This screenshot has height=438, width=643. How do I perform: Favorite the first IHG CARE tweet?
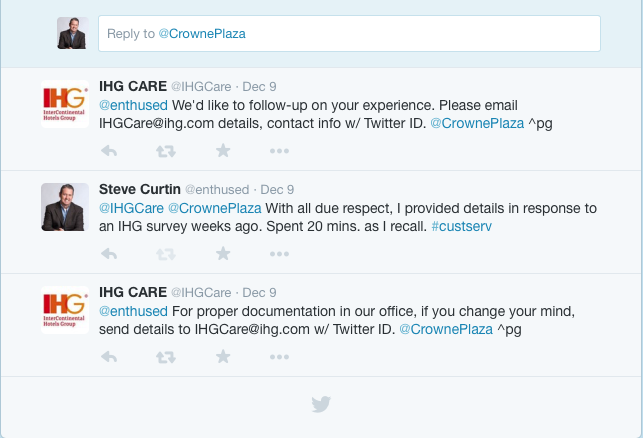pos(223,150)
